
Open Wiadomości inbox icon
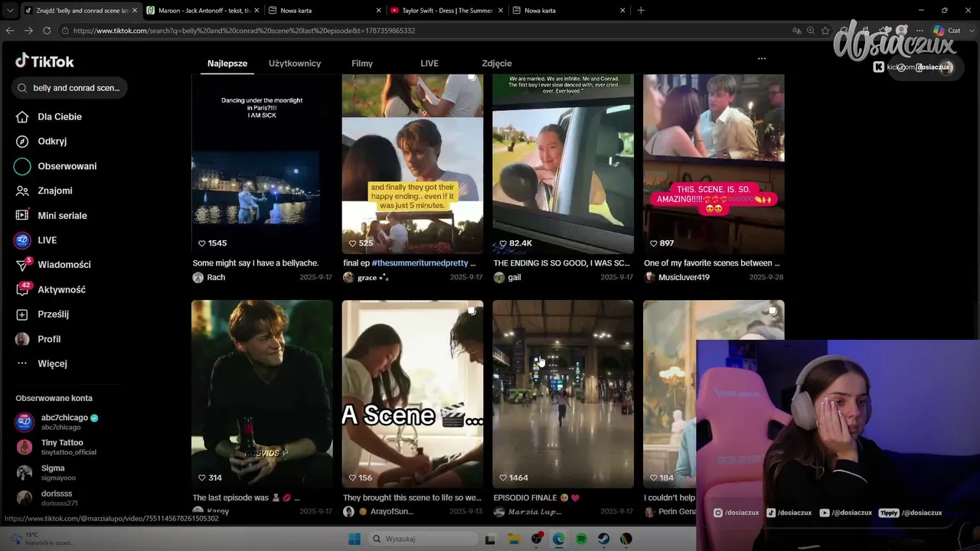[x=22, y=265]
